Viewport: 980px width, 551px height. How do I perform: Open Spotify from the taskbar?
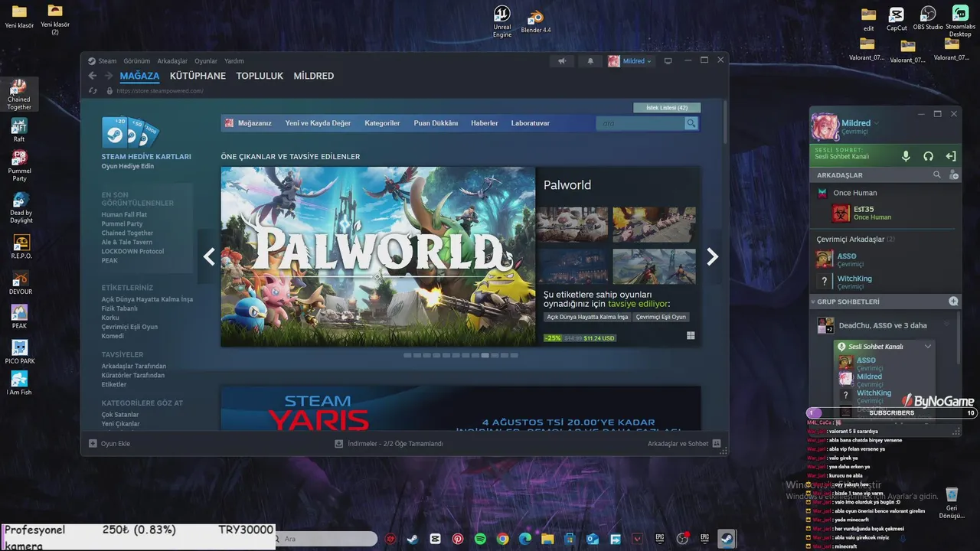480,539
